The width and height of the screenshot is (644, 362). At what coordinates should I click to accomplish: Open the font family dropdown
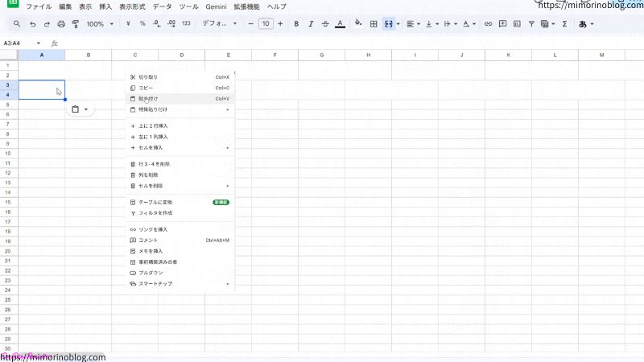tap(219, 24)
